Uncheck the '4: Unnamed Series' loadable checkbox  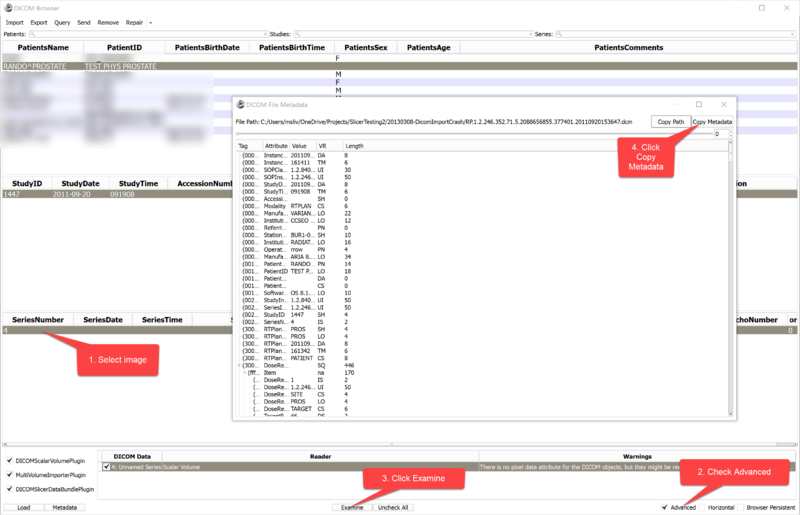(x=106, y=467)
